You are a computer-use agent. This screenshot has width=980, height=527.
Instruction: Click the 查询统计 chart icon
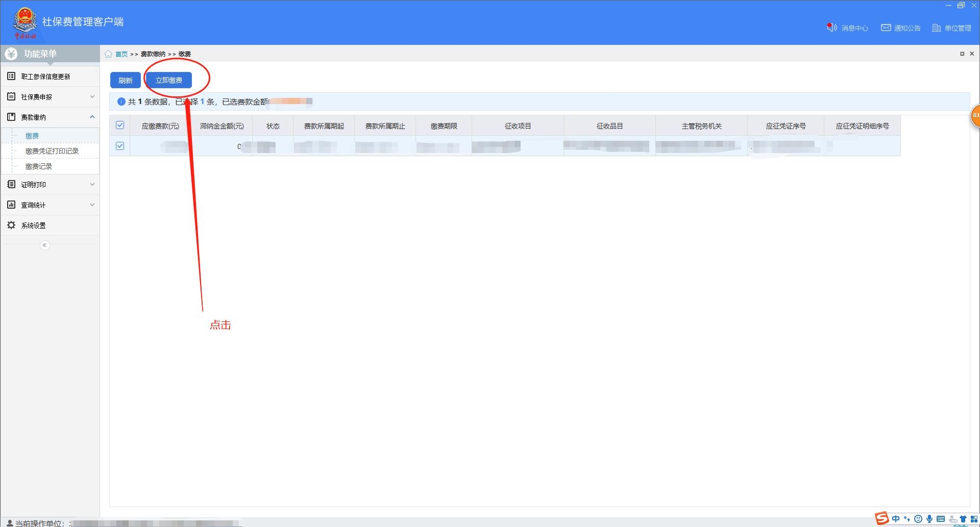[x=11, y=205]
